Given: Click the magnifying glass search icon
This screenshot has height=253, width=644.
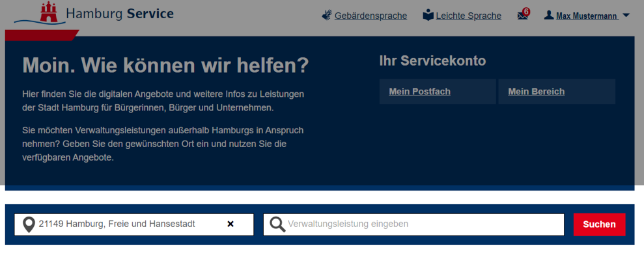Looking at the screenshot, I should 277,224.
